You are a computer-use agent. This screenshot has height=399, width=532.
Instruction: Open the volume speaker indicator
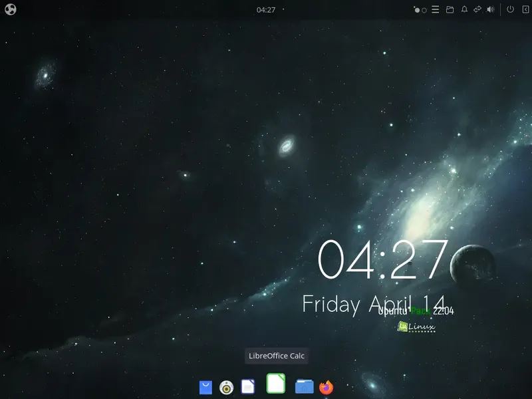click(x=491, y=9)
